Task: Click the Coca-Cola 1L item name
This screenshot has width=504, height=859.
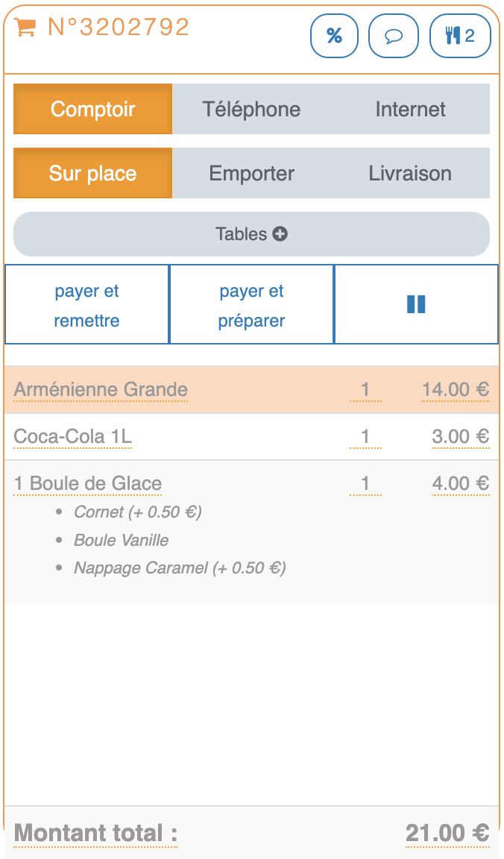Action: pos(73,436)
